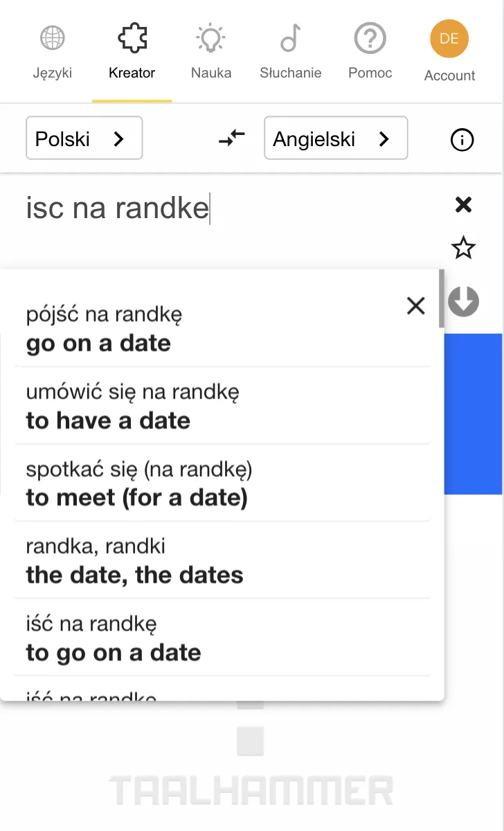The height and width of the screenshot is (831, 504).
Task: Clear the text with the X icon
Action: click(463, 204)
